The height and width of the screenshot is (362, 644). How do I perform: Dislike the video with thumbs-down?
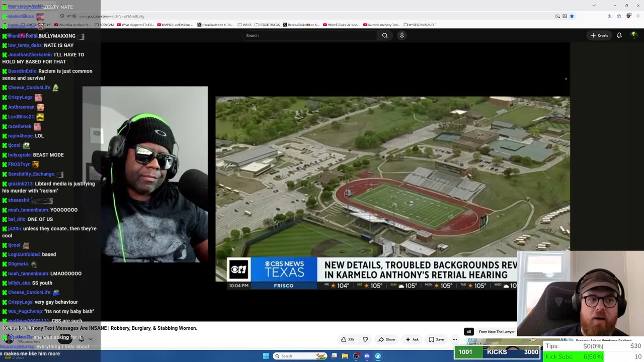pyautogui.click(x=365, y=339)
